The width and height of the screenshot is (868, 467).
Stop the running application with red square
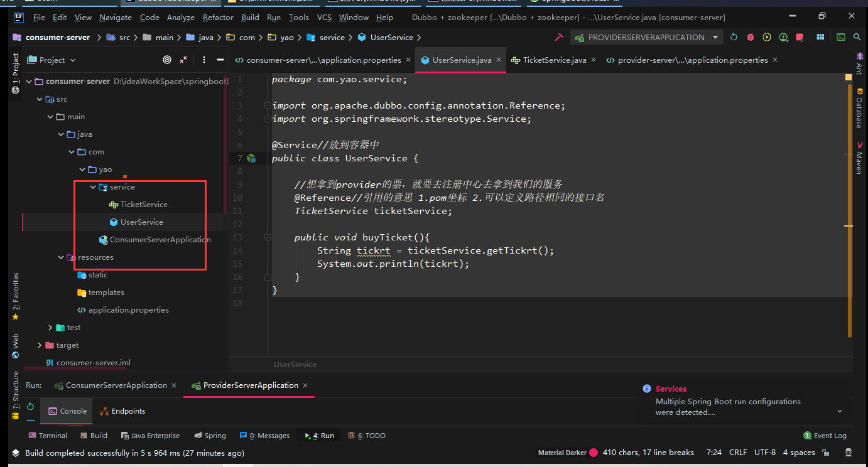[x=800, y=38]
